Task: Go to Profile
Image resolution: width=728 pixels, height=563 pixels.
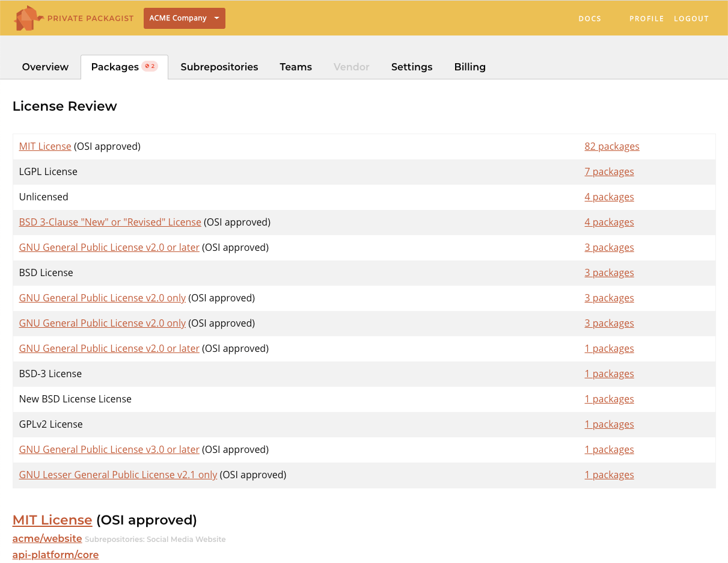Action: pos(646,19)
